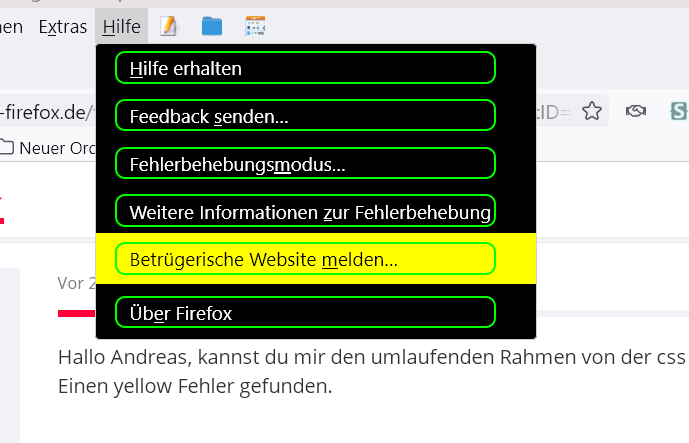Open the blue folder toolbar icon
Screen dimensions: 689x443
point(212,26)
